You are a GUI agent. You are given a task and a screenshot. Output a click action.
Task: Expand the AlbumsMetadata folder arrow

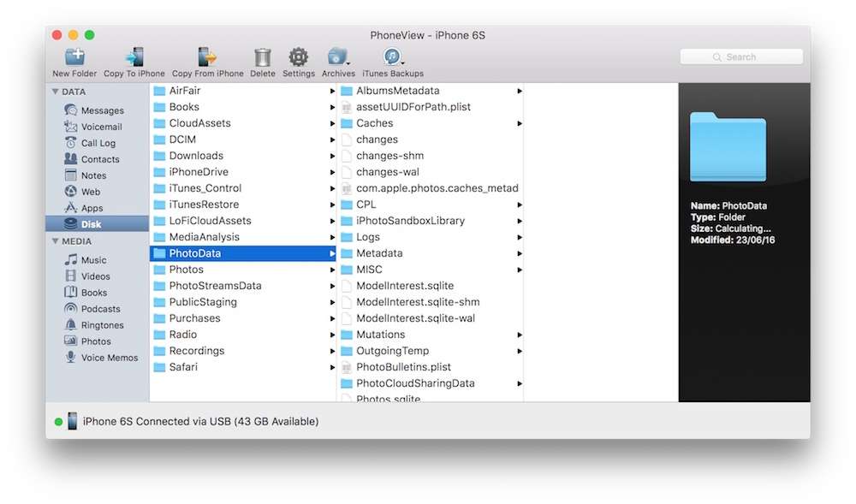(520, 91)
